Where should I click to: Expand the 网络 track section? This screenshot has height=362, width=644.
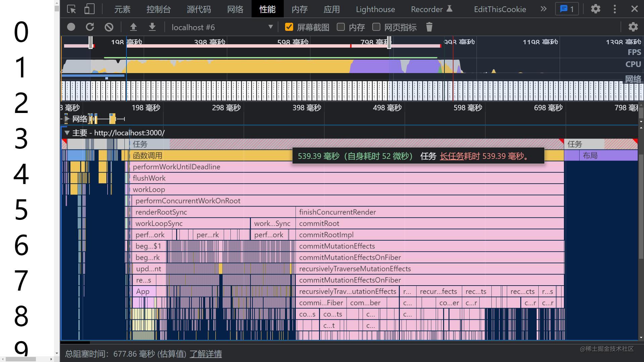[x=67, y=119]
